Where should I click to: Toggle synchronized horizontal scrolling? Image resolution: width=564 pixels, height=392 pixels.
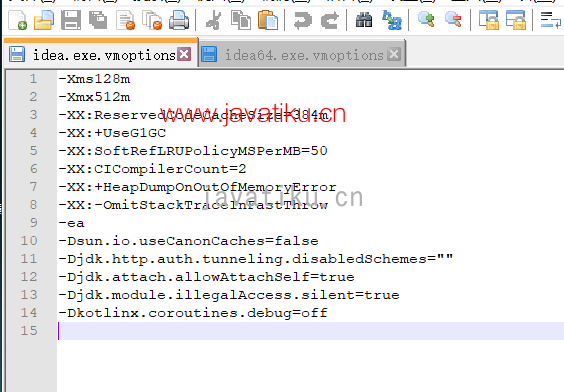pyautogui.click(x=515, y=20)
